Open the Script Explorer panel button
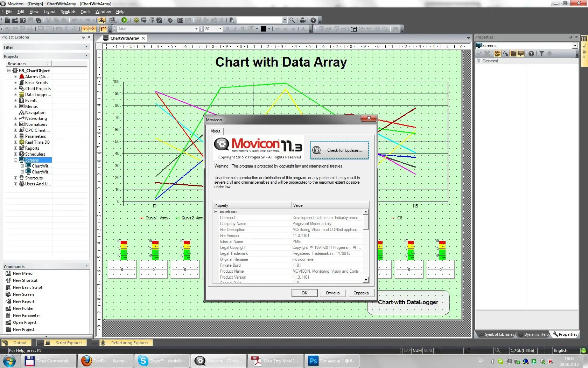 [x=65, y=343]
